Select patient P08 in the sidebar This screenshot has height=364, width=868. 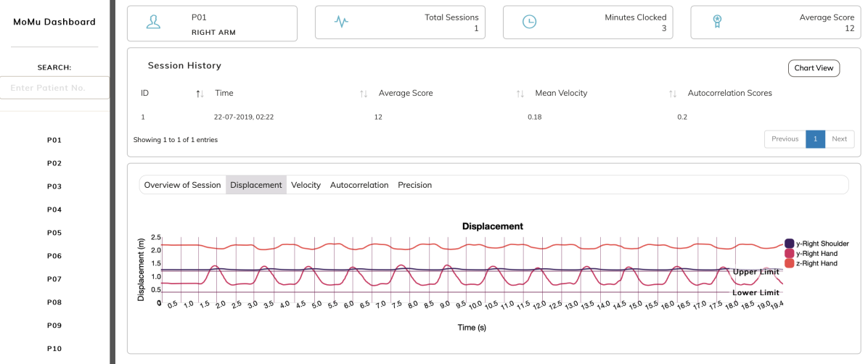point(54,302)
